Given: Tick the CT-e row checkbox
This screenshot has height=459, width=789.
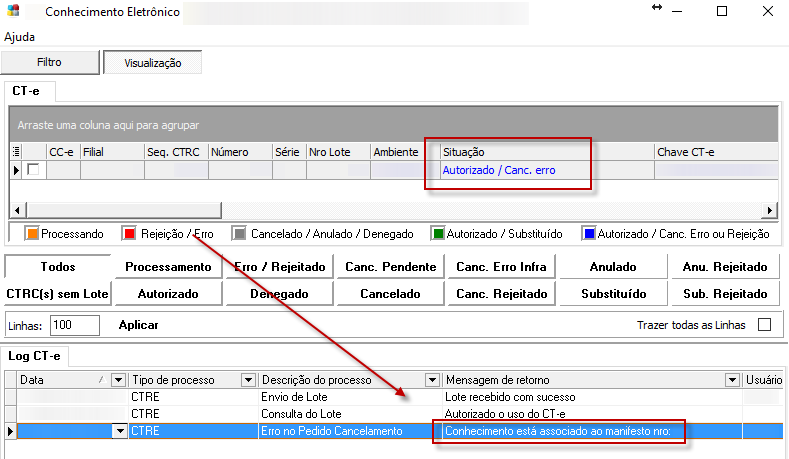Looking at the screenshot, I should click(34, 170).
